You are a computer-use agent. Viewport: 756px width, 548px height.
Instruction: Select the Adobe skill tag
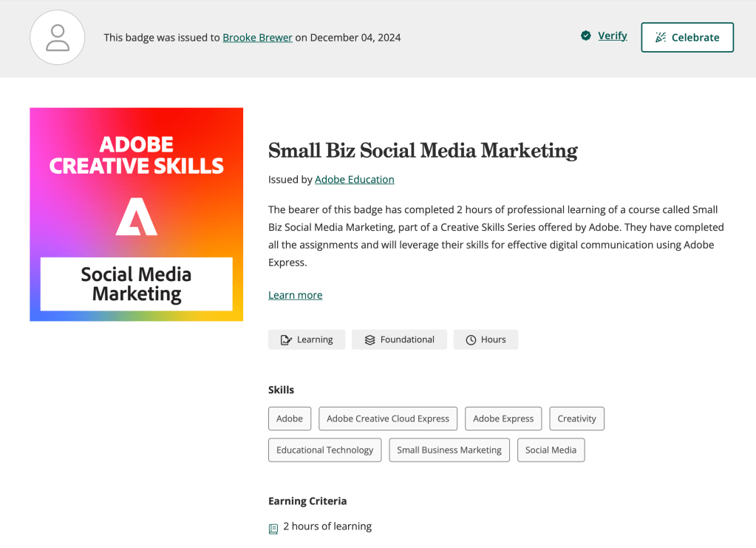click(x=290, y=419)
